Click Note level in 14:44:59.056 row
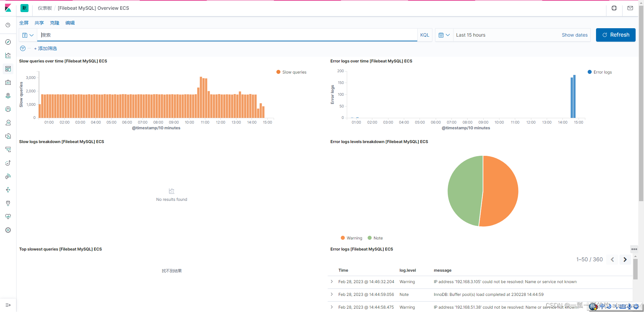644x312 pixels. click(x=404, y=295)
